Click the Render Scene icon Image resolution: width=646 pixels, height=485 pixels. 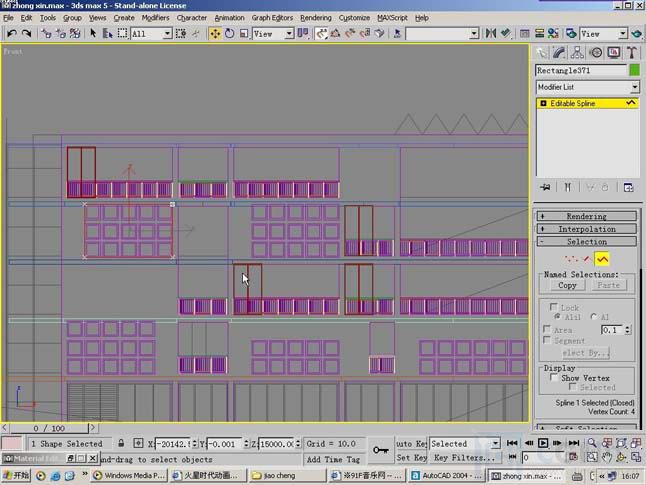tap(571, 33)
